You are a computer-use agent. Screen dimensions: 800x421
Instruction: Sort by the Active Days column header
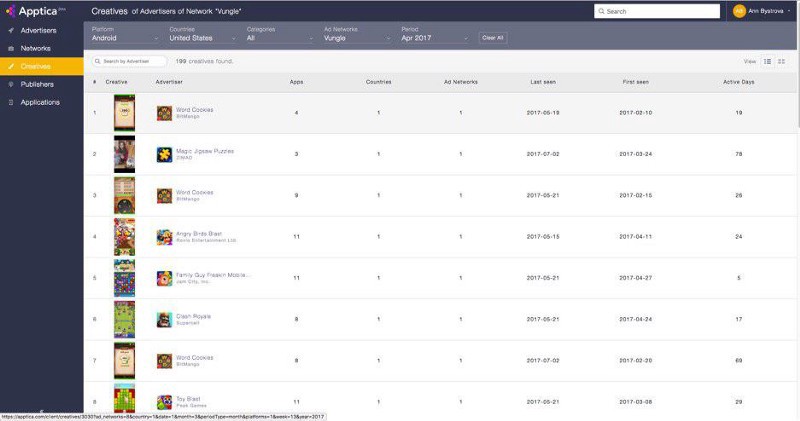click(738, 82)
